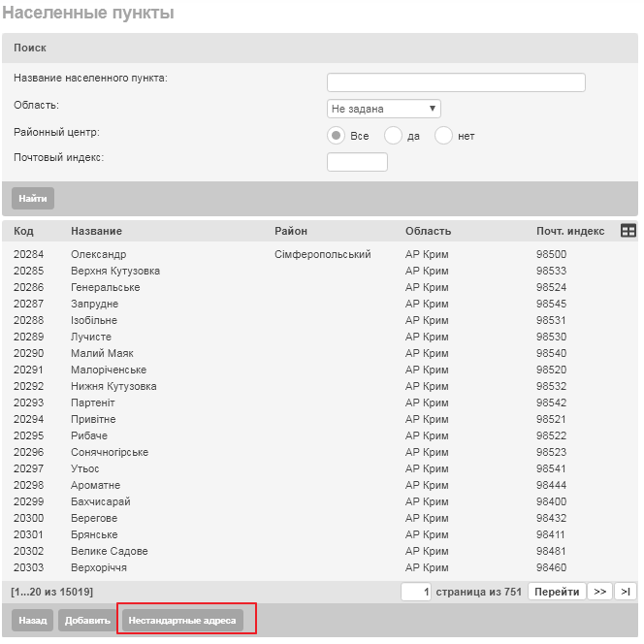Sort by Почт. индекс column header
The image size is (644, 644).
pos(570,231)
